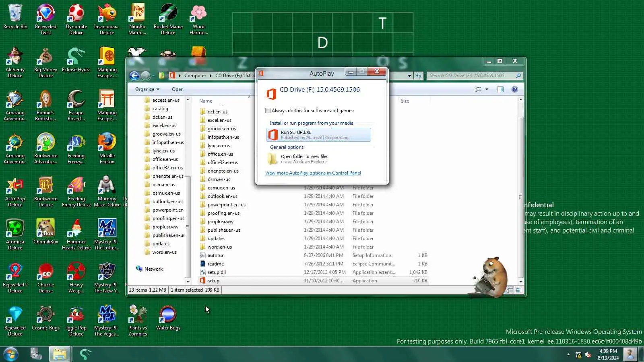
Task: Open the recent pages dropdown beside Forward
Action: click(x=153, y=76)
